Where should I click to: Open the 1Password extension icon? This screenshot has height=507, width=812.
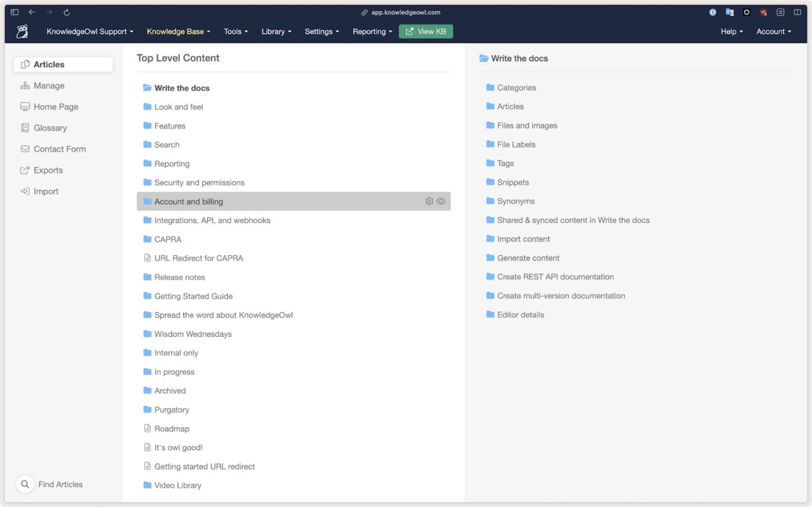point(713,12)
